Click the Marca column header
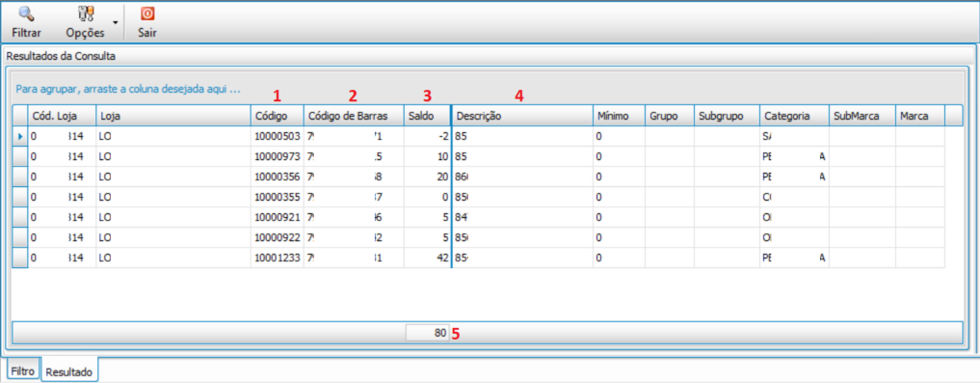Viewport: 980px width, 383px height. (920, 116)
